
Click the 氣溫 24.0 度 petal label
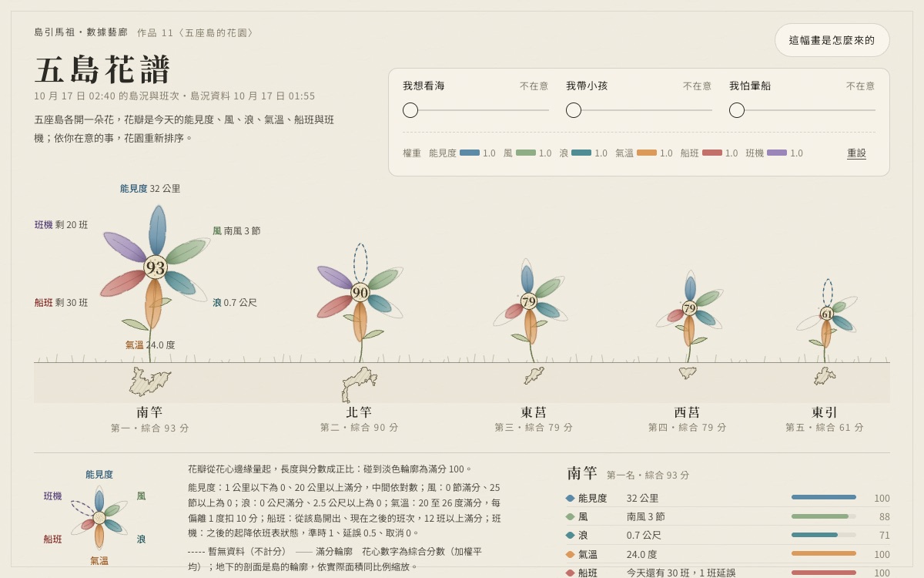150,345
